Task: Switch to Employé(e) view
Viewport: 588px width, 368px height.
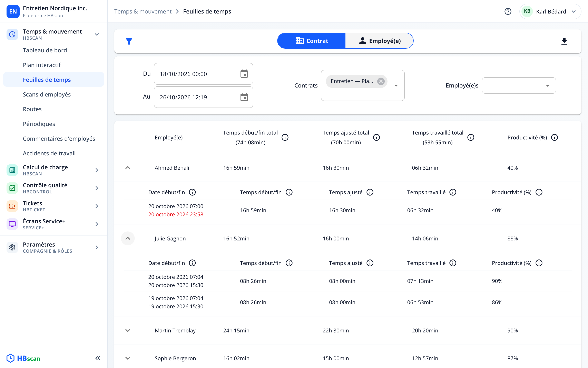Action: click(x=379, y=41)
